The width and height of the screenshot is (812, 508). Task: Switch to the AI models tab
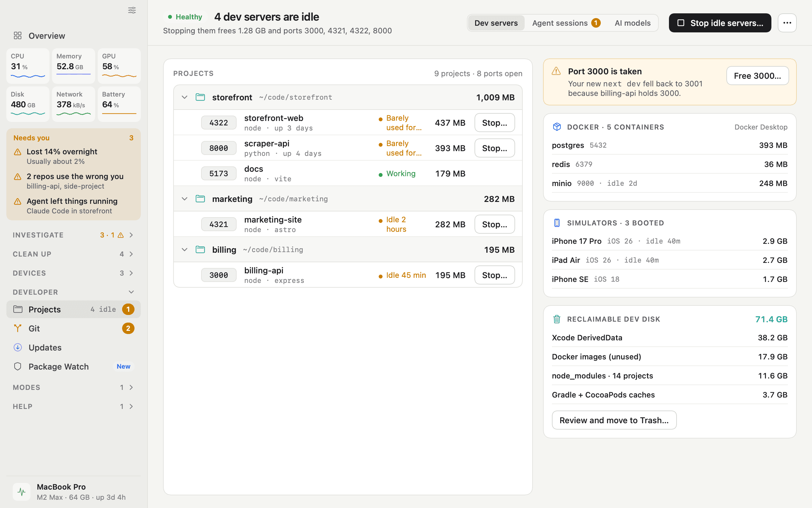tap(632, 23)
